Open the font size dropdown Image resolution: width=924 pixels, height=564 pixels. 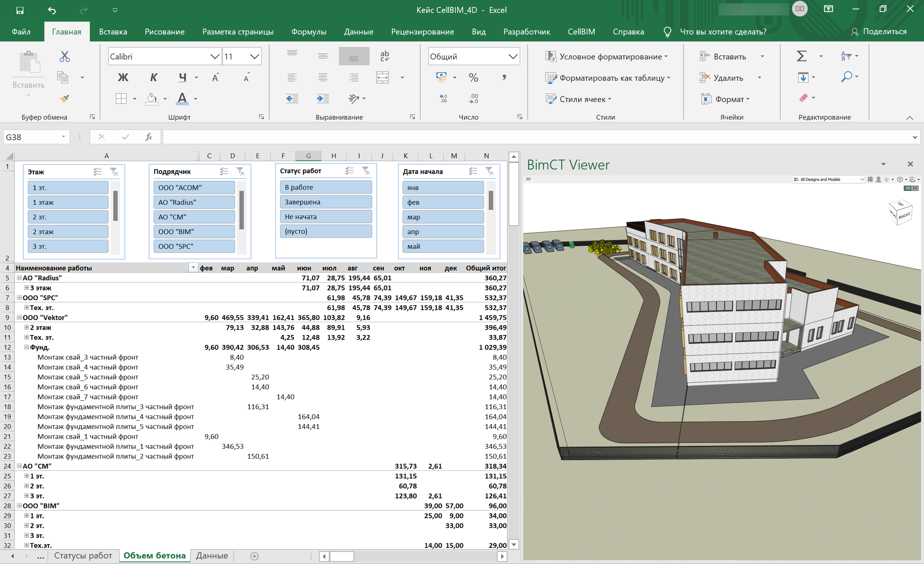[254, 56]
